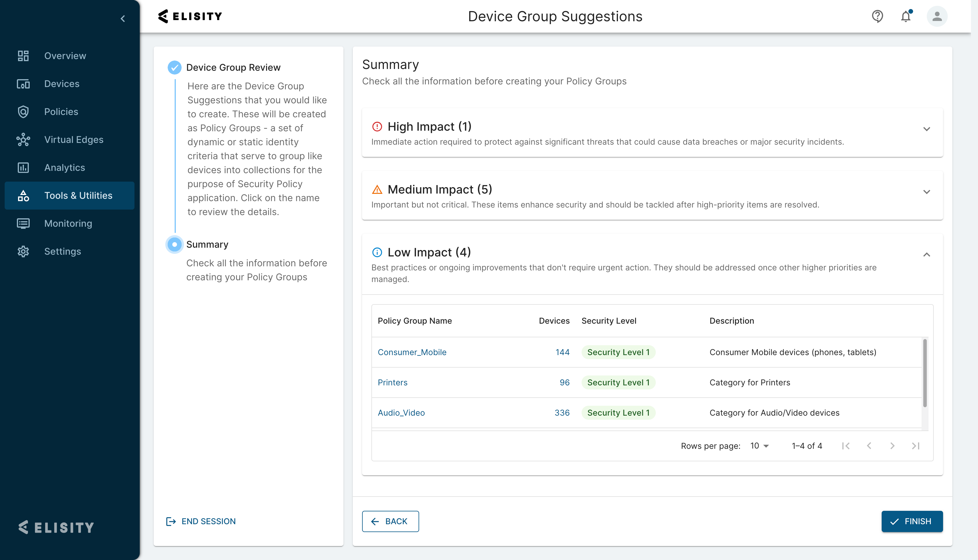Click the Policies shield icon
This screenshot has width=978, height=560.
[23, 111]
